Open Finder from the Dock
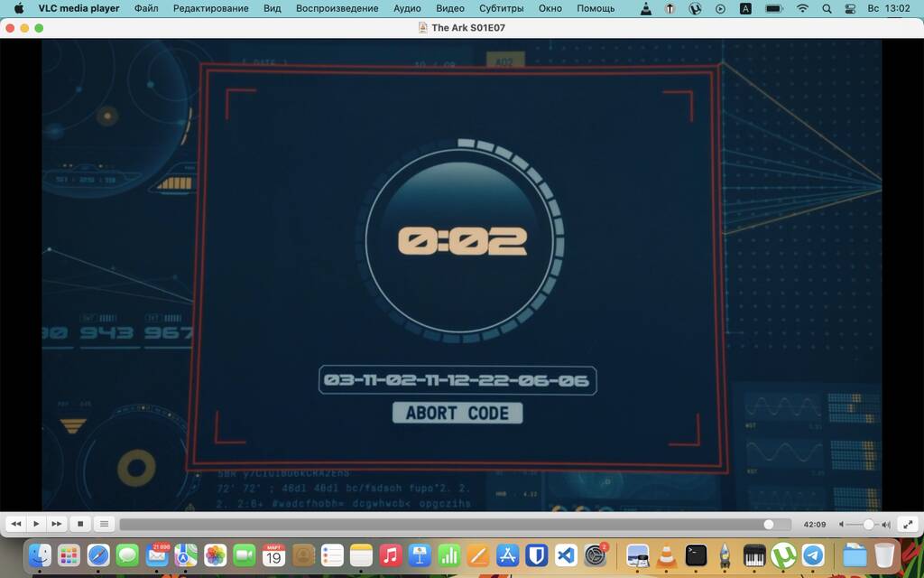 tap(40, 555)
